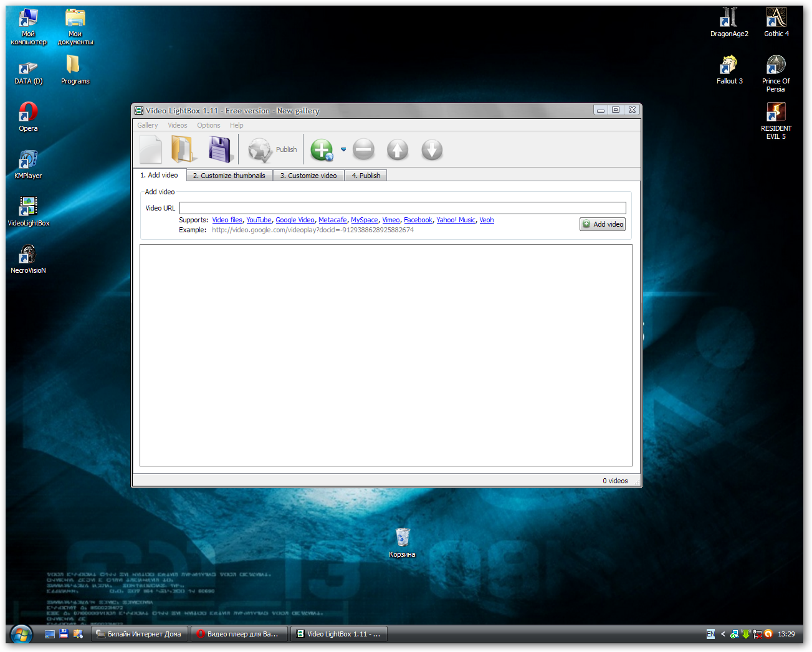
Task: Open the Gallery menu
Action: tap(148, 125)
